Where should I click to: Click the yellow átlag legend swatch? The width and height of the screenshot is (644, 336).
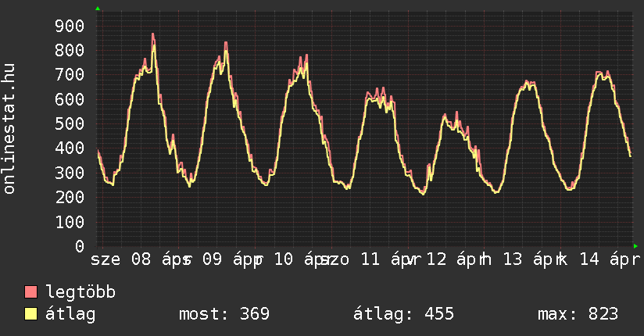(31, 315)
